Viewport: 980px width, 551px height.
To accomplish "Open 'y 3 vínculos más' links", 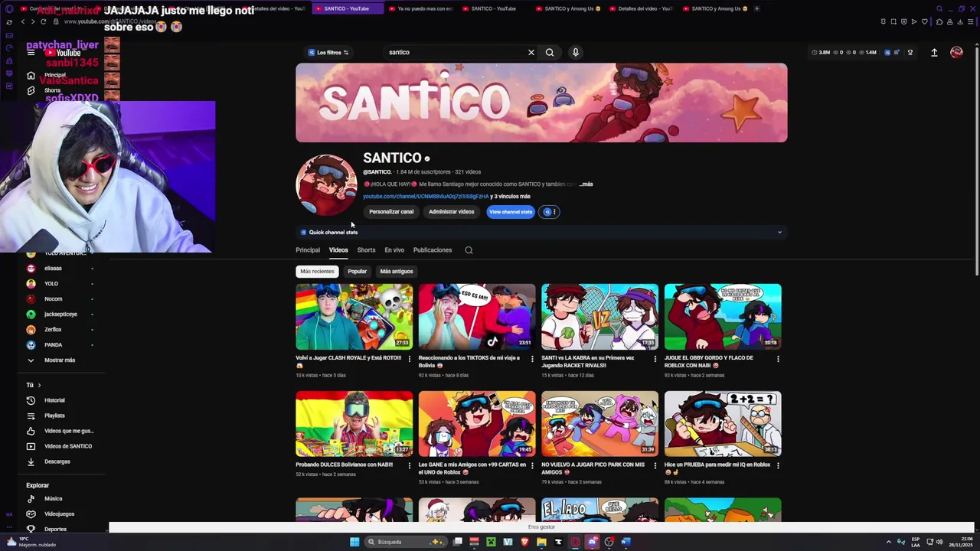I will [511, 197].
